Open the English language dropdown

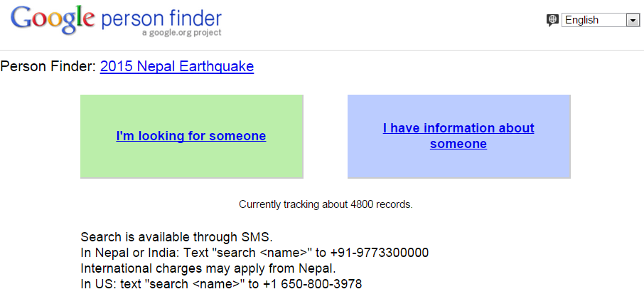[x=601, y=20]
